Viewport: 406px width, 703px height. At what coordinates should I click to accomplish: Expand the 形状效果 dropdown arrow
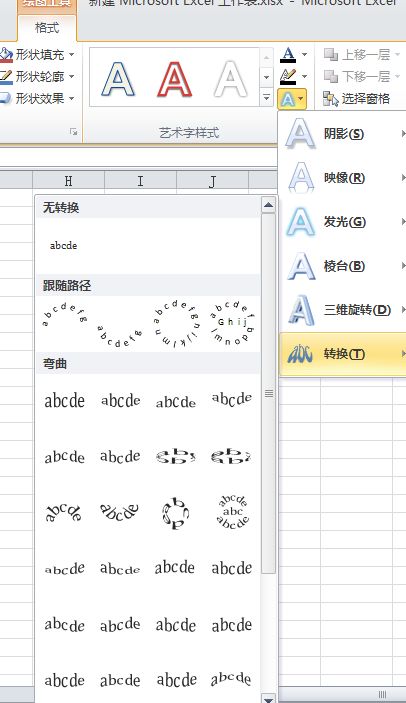coord(72,98)
